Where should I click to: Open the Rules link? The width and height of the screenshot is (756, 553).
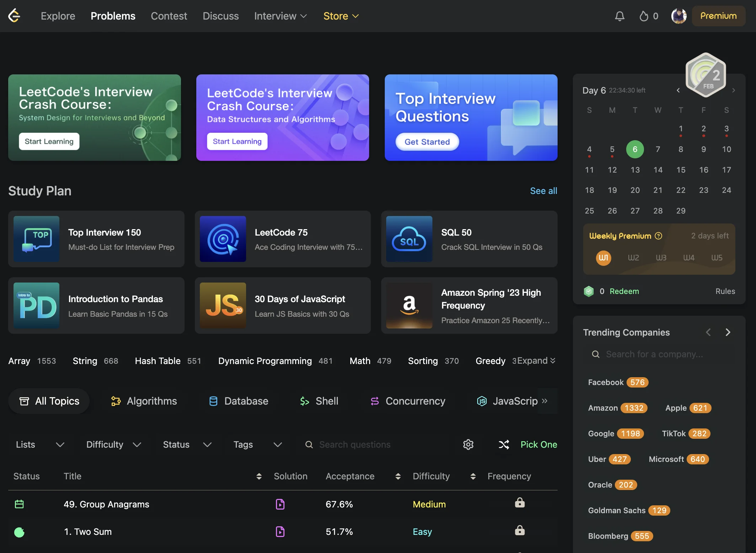[725, 291]
